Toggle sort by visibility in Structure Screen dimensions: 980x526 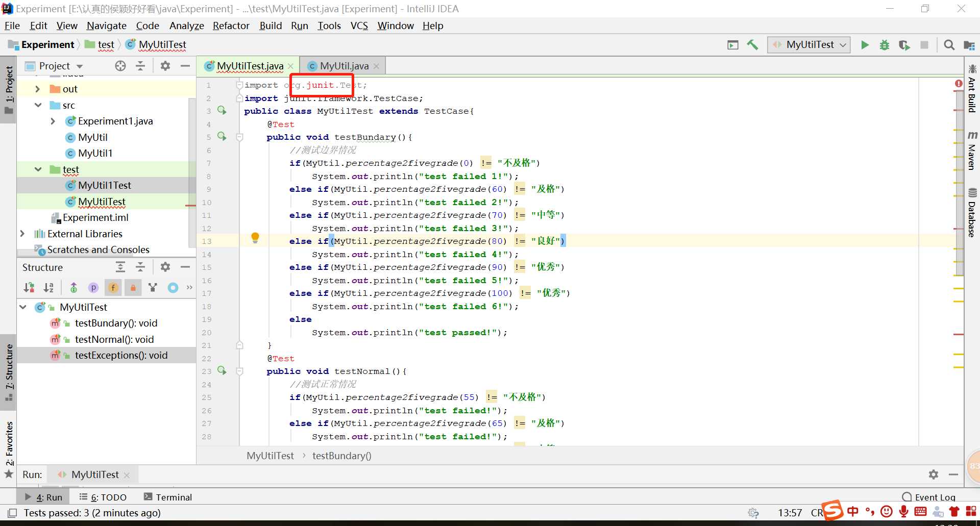click(29, 288)
